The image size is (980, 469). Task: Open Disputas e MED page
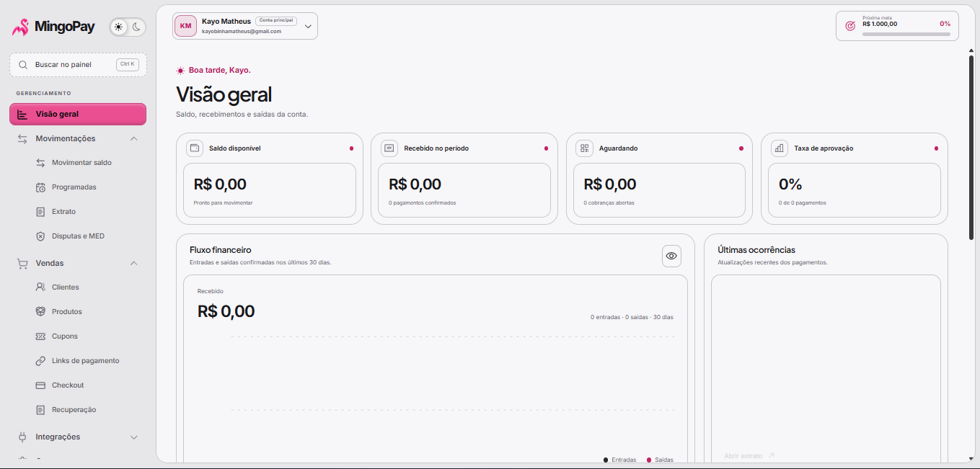pyautogui.click(x=78, y=236)
